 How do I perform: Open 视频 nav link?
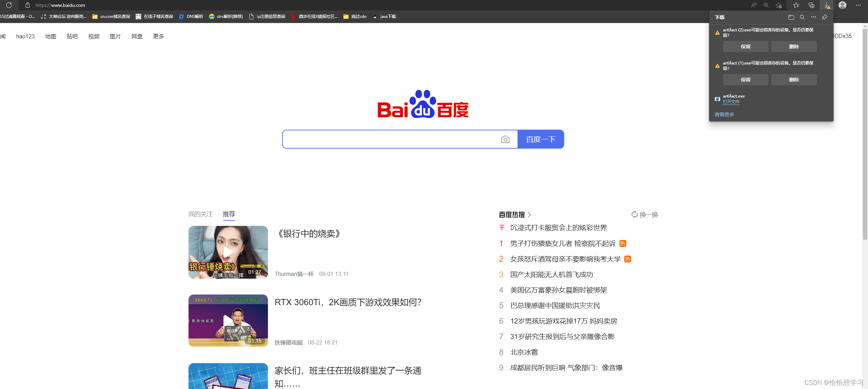[94, 36]
